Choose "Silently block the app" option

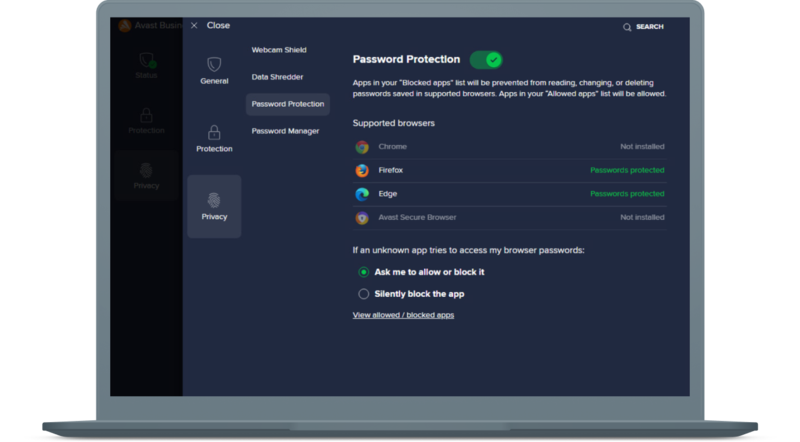(364, 294)
